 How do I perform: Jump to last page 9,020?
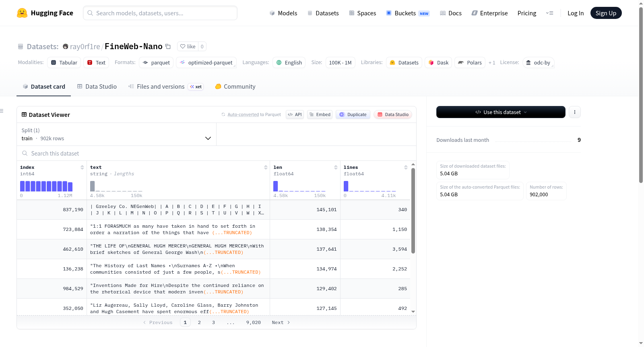(x=254, y=322)
